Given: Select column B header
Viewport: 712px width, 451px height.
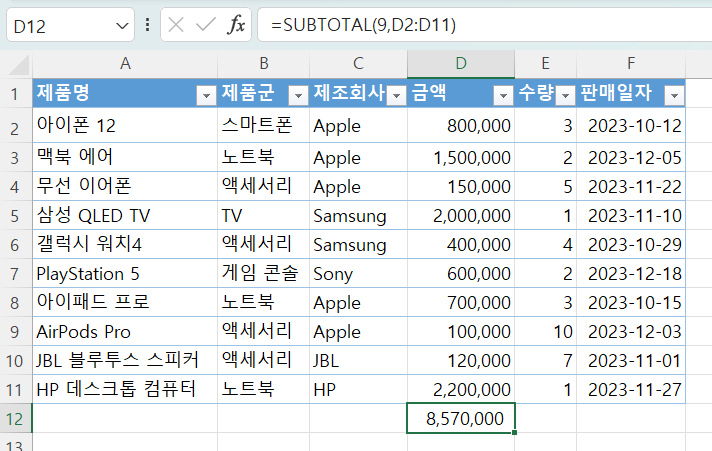Looking at the screenshot, I should [x=264, y=64].
